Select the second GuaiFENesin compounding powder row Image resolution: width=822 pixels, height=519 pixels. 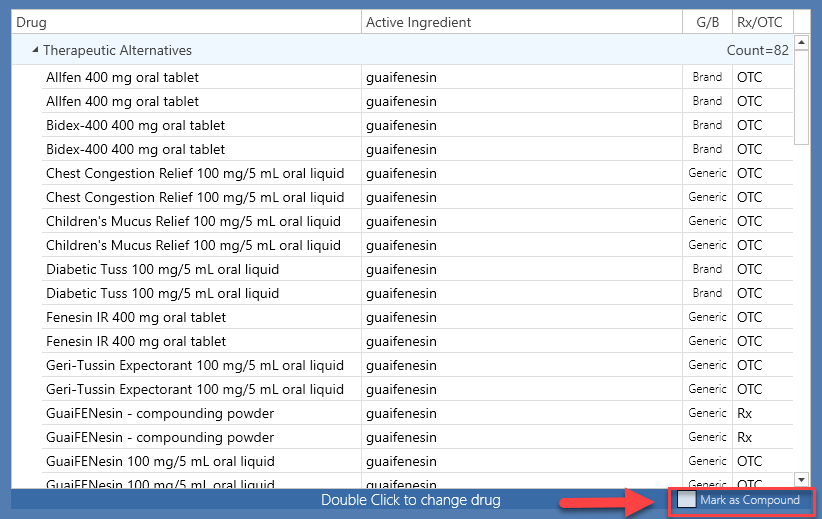pyautogui.click(x=417, y=437)
